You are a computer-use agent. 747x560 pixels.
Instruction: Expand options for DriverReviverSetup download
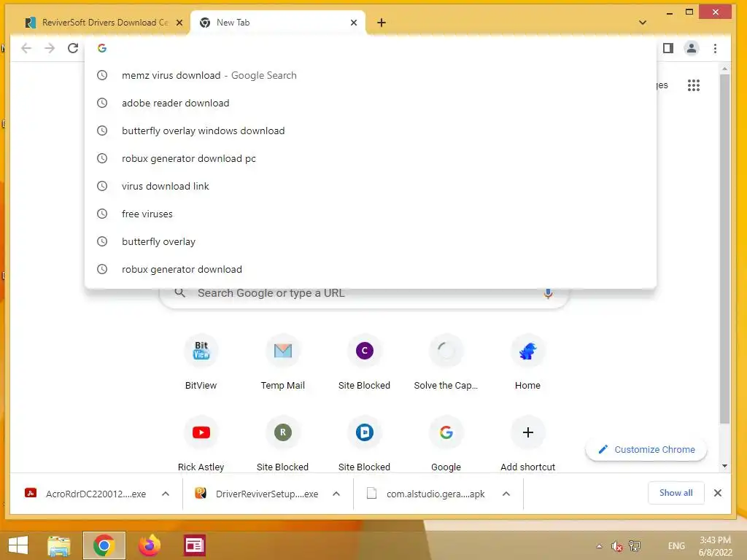pos(336,494)
